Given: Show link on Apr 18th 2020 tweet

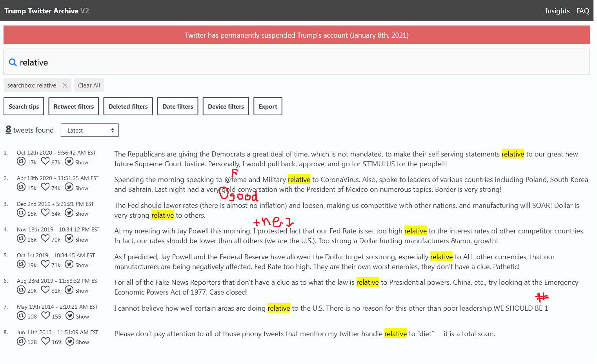Looking at the screenshot, I should click(82, 188).
